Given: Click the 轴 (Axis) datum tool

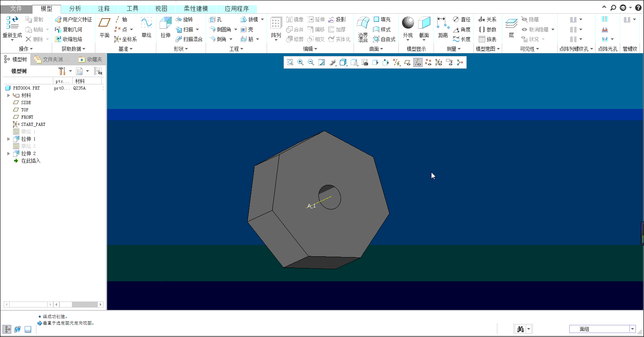Looking at the screenshot, I should click(x=121, y=19).
